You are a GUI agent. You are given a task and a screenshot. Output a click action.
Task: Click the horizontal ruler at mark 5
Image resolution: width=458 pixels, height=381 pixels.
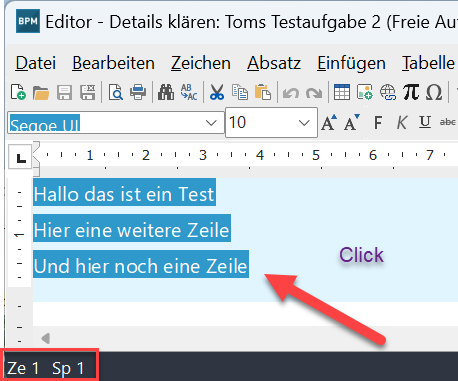(x=316, y=155)
